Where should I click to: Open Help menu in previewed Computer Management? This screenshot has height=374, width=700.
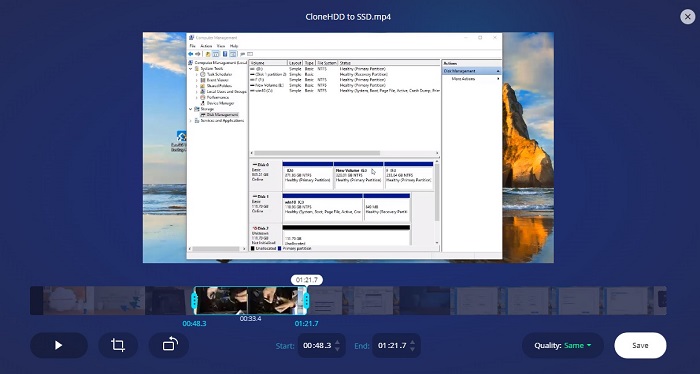click(234, 46)
